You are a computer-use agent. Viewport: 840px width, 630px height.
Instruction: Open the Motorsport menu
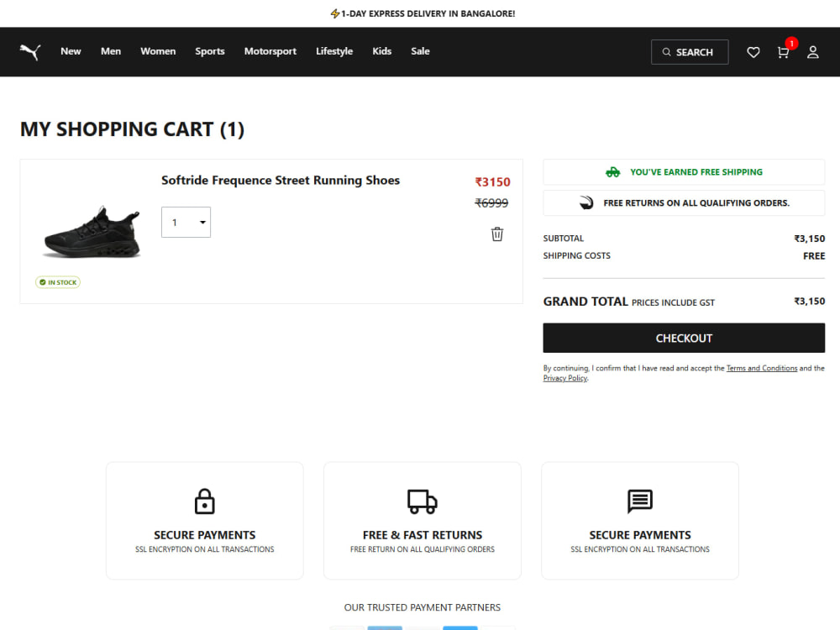270,51
